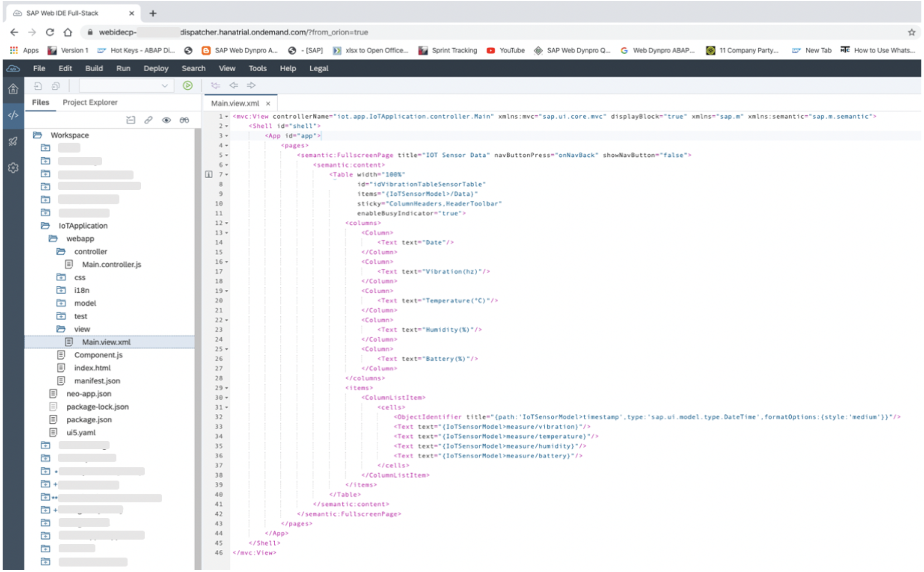The image size is (924, 572).
Task: Open the rocket icon in left sidebar
Action: pyautogui.click(x=13, y=142)
